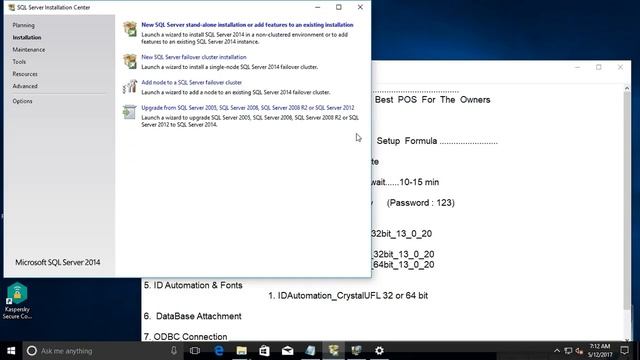Switch to SQL Server setup taskbar icon
This screenshot has height=360, width=640.
333,351
